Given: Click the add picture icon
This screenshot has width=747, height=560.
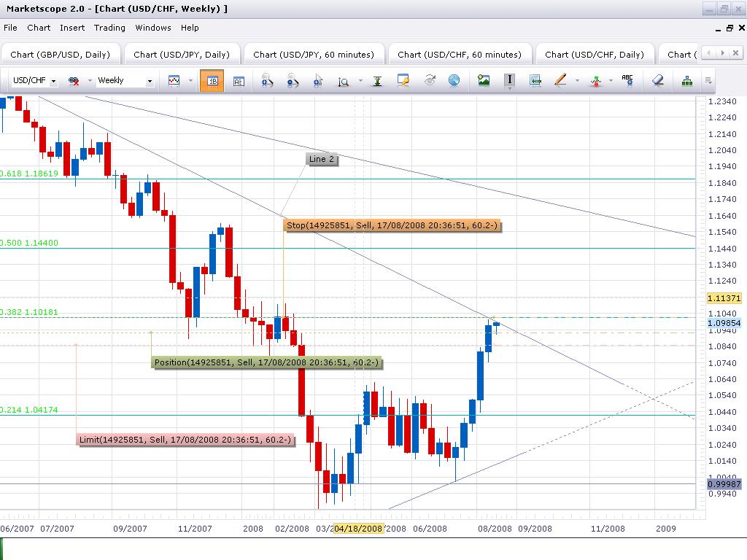Looking at the screenshot, I should coord(484,80).
